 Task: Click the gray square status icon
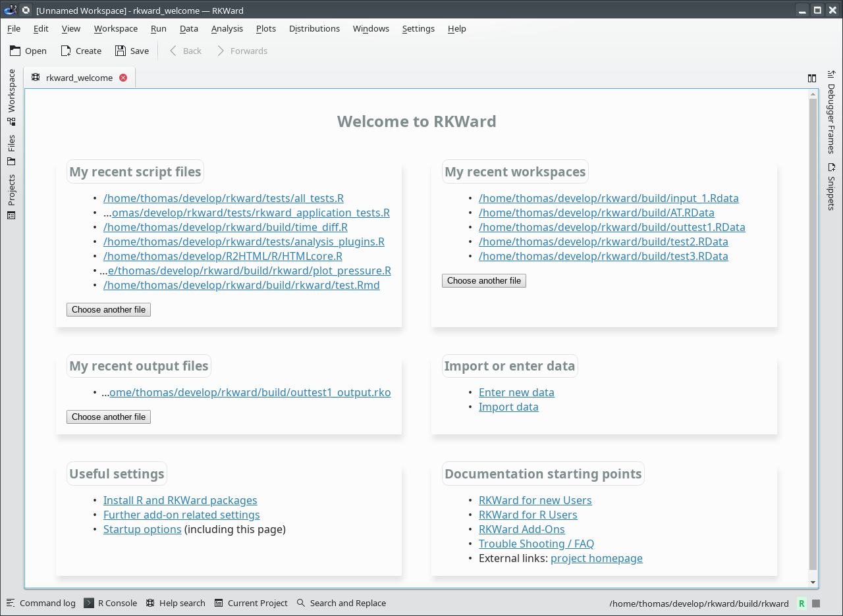816,603
